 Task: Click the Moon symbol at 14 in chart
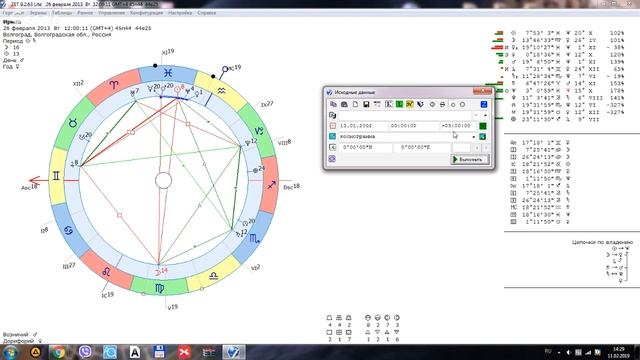[x=158, y=272]
